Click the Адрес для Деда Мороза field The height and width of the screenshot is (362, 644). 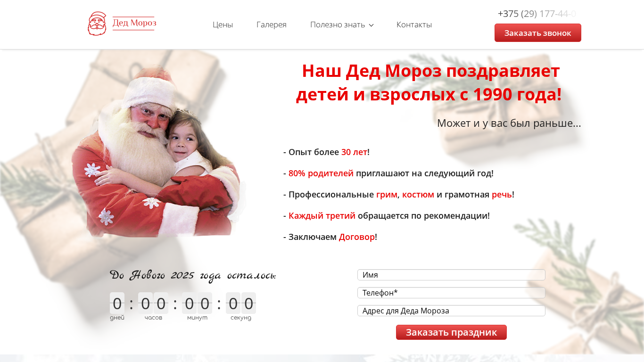tap(451, 311)
